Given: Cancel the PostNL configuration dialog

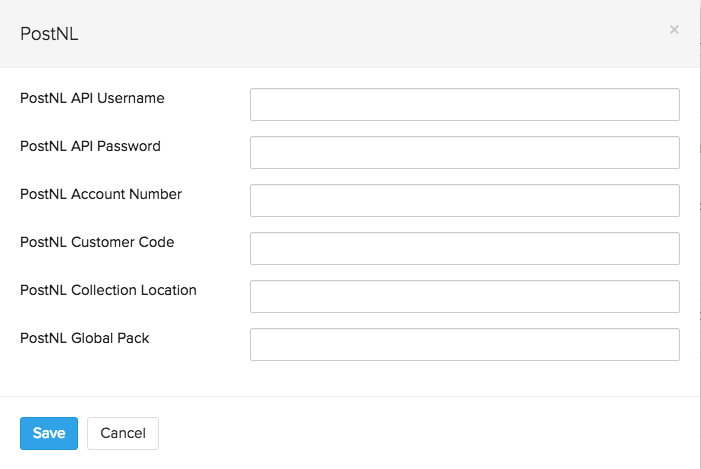Looking at the screenshot, I should [x=123, y=433].
